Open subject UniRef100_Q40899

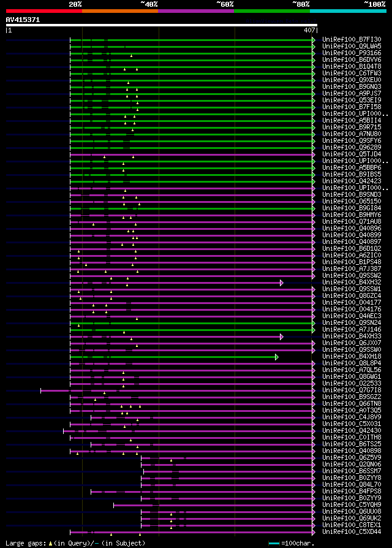352,235
